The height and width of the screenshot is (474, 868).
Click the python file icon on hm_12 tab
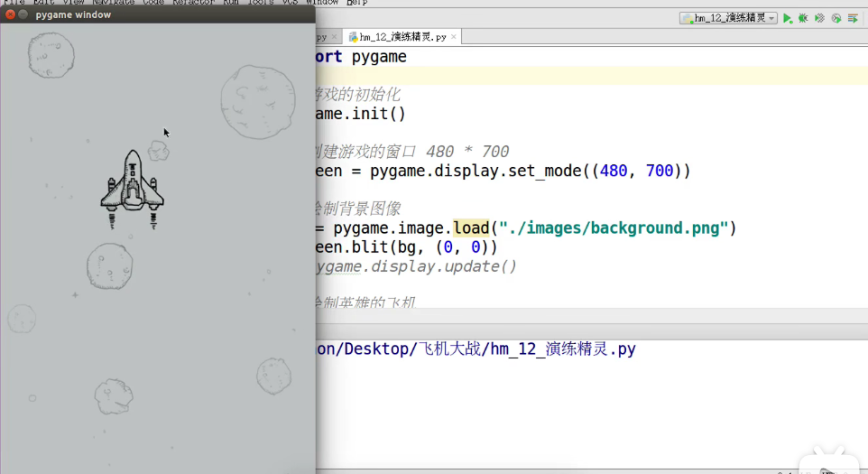[353, 37]
